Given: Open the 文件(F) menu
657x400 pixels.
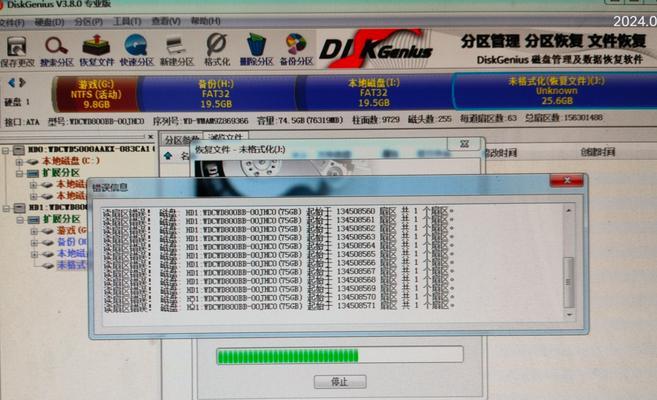Looking at the screenshot, I should tap(12, 22).
